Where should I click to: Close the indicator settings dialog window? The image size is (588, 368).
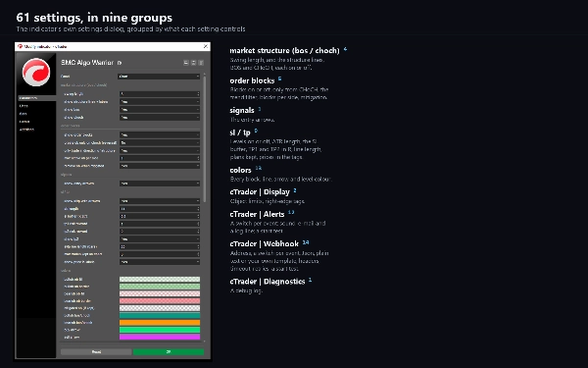point(206,46)
